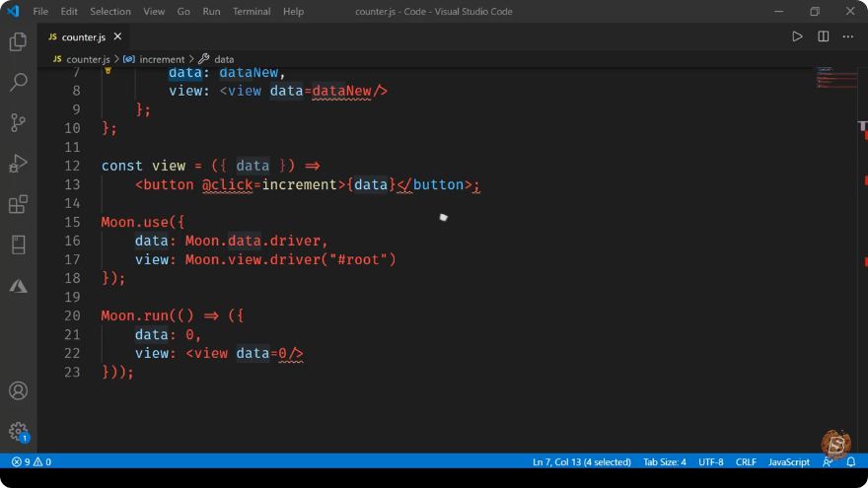Open the Manage gear icon

tap(18, 431)
